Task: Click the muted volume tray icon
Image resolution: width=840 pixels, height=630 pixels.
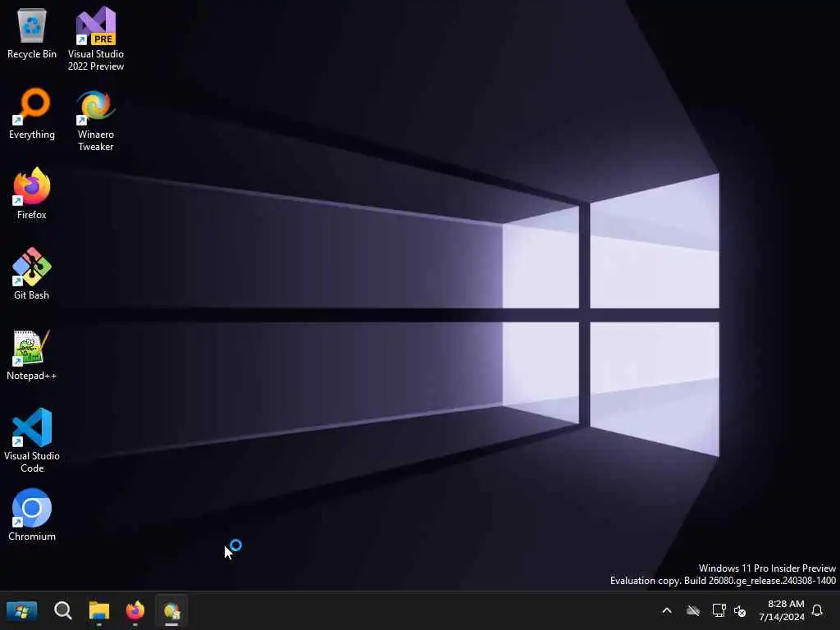Action: coord(741,610)
